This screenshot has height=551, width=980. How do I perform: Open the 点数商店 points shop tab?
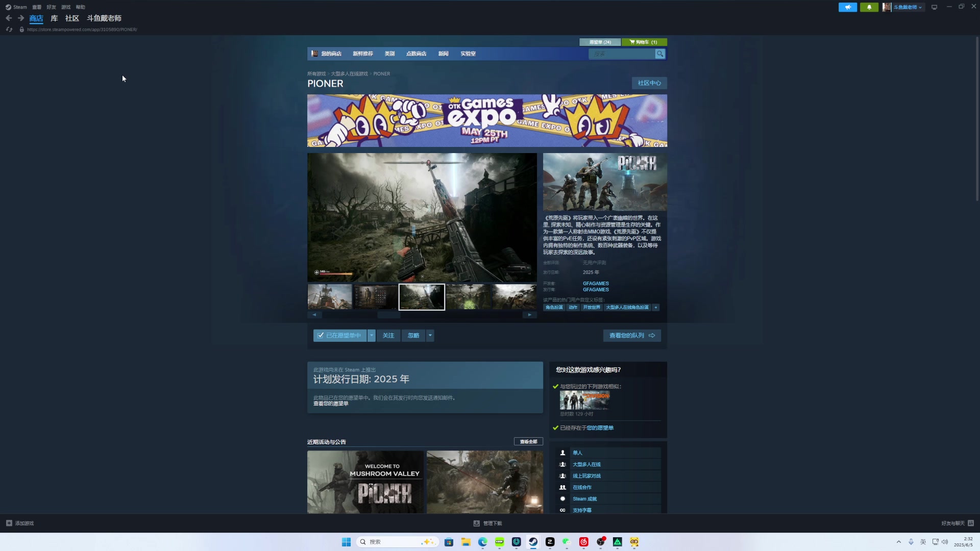coord(416,54)
